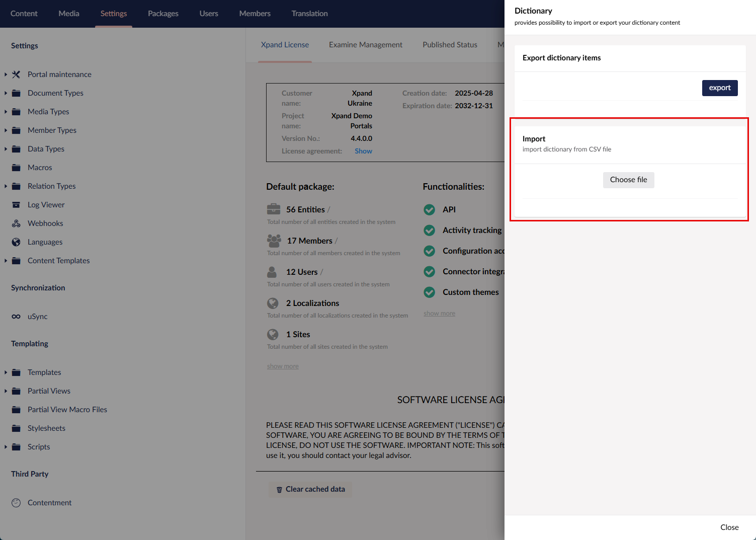
Task: Click the Languages globe icon
Action: pyautogui.click(x=16, y=242)
